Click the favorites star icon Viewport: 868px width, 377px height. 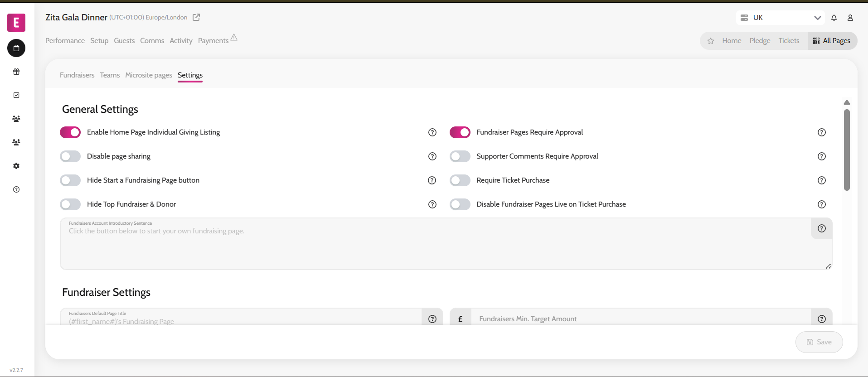711,41
